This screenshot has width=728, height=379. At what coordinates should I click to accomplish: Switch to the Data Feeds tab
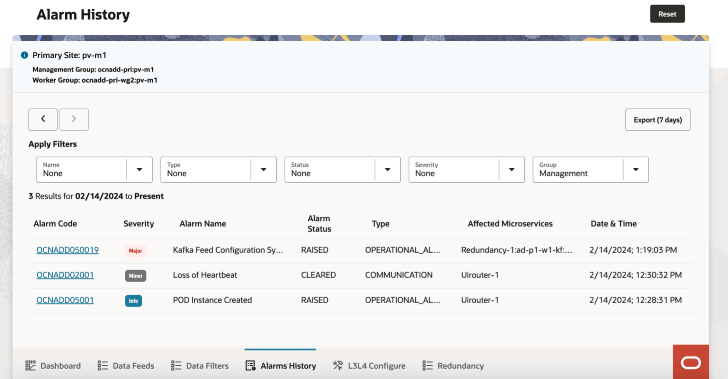[125, 366]
